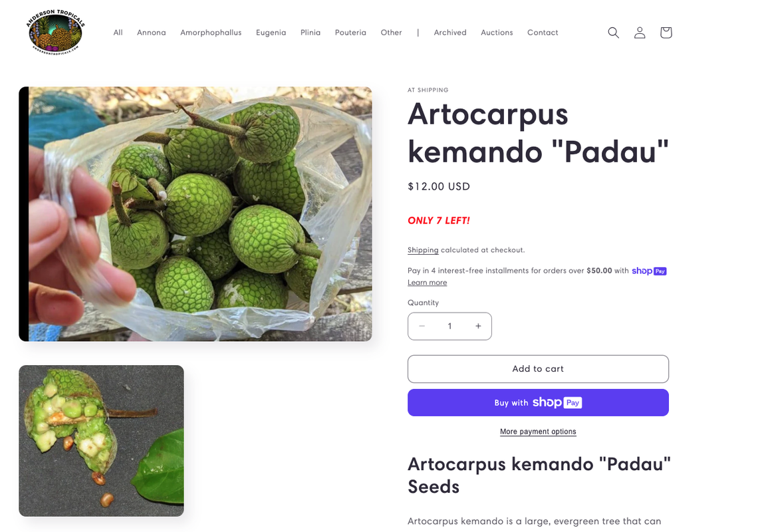Open the search magnifier icon
The image size is (762, 532).
point(613,33)
